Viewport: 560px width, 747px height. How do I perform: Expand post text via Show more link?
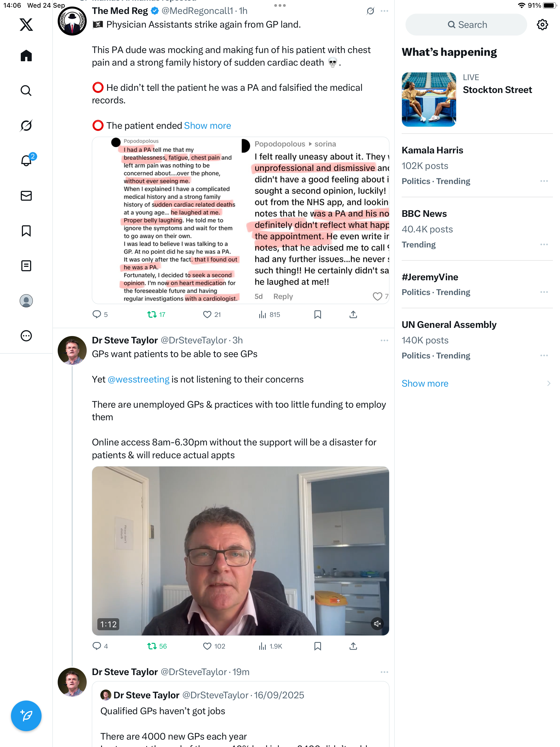pyautogui.click(x=207, y=126)
